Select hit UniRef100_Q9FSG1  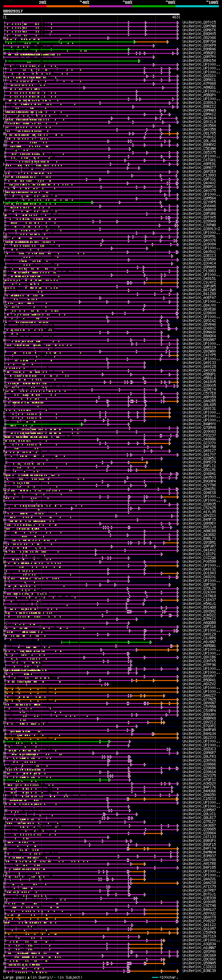pos(199,179)
